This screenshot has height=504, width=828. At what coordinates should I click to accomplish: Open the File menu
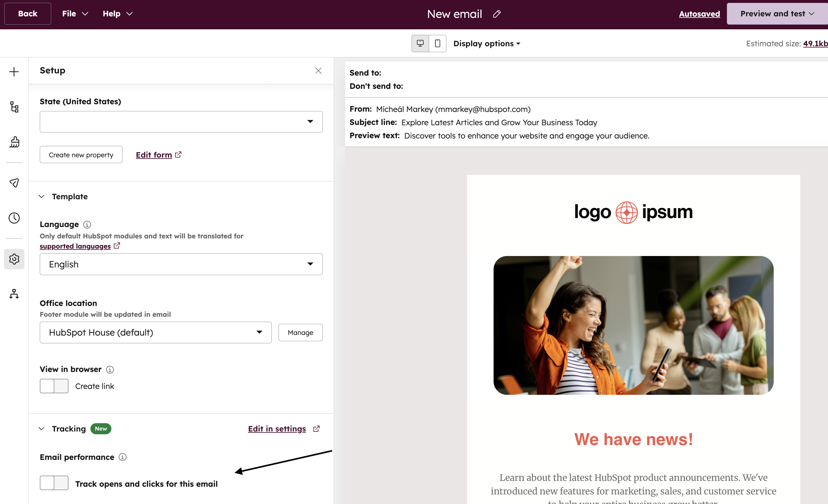(x=75, y=14)
